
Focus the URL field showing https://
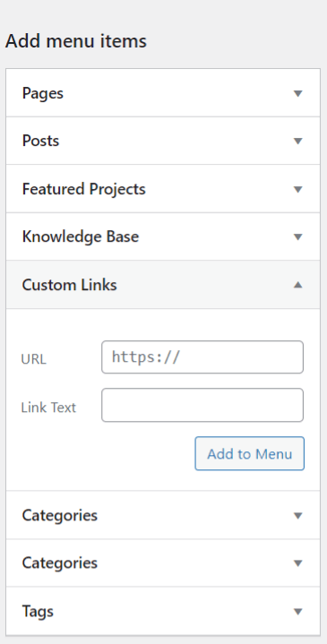(x=202, y=356)
